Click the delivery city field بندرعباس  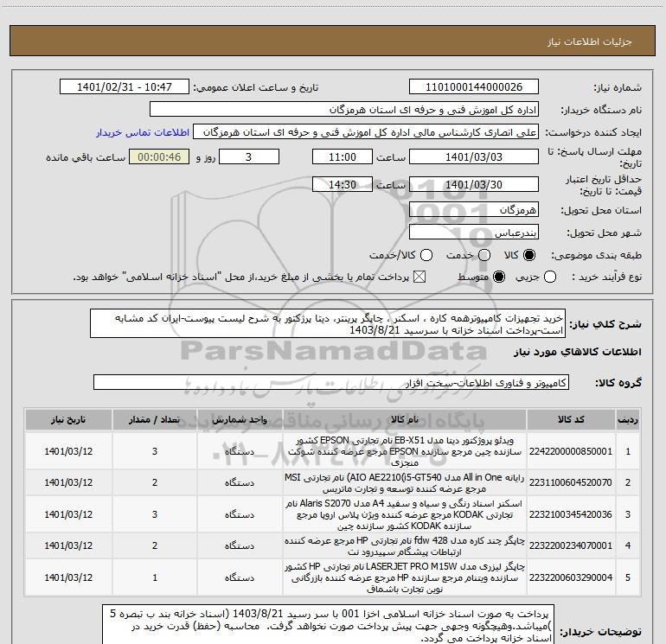tap(474, 233)
